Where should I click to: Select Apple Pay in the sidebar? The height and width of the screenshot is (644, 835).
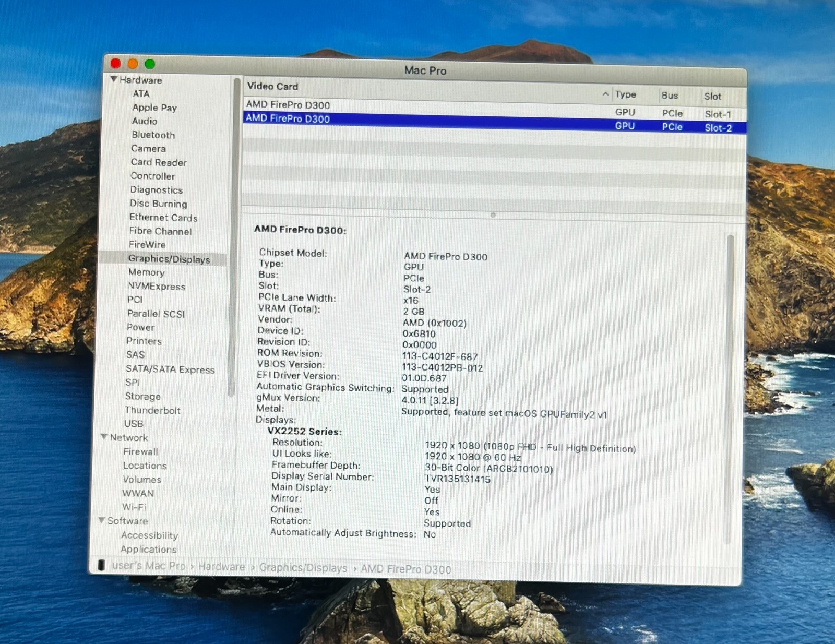point(154,108)
